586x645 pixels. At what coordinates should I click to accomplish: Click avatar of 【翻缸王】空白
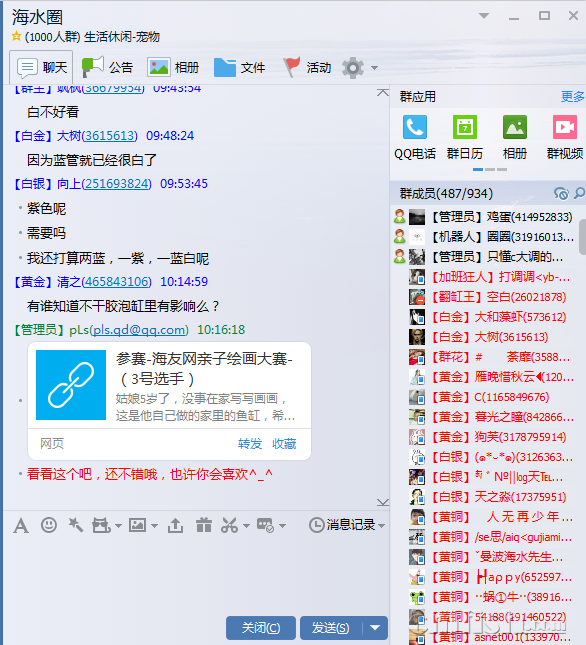click(x=417, y=297)
